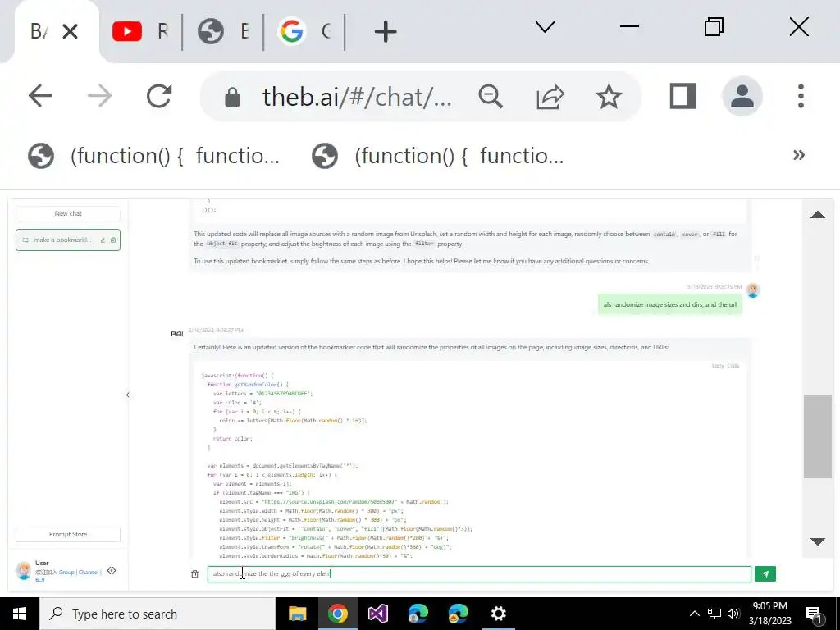Open the volume tray icon
840x630 pixels.
734,614
